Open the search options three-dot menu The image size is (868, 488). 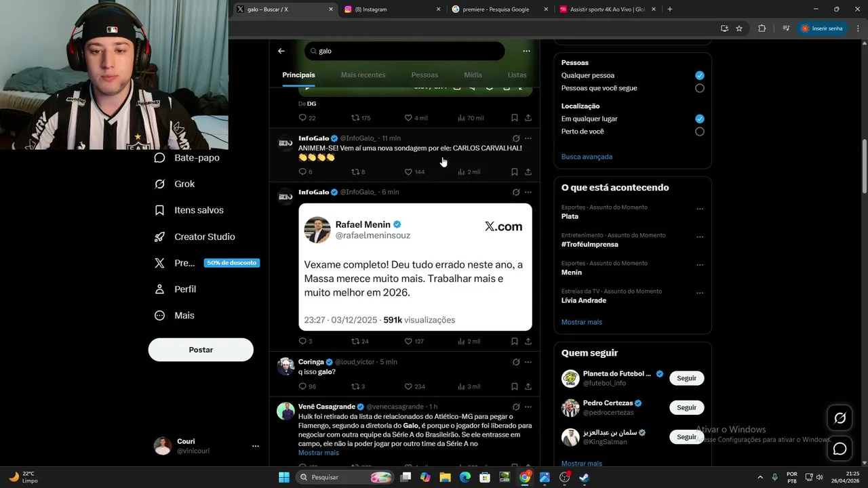point(526,51)
